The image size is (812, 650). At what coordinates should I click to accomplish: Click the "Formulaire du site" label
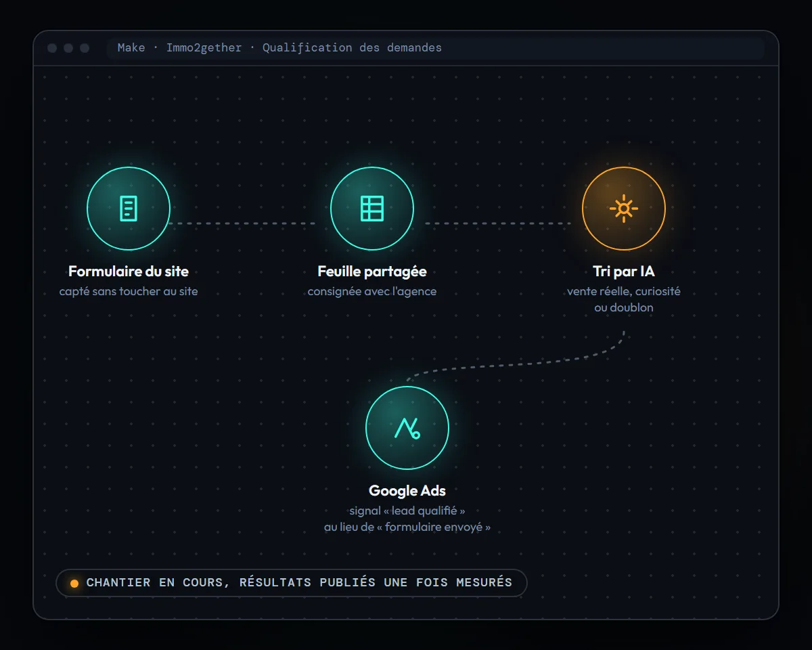tap(129, 272)
